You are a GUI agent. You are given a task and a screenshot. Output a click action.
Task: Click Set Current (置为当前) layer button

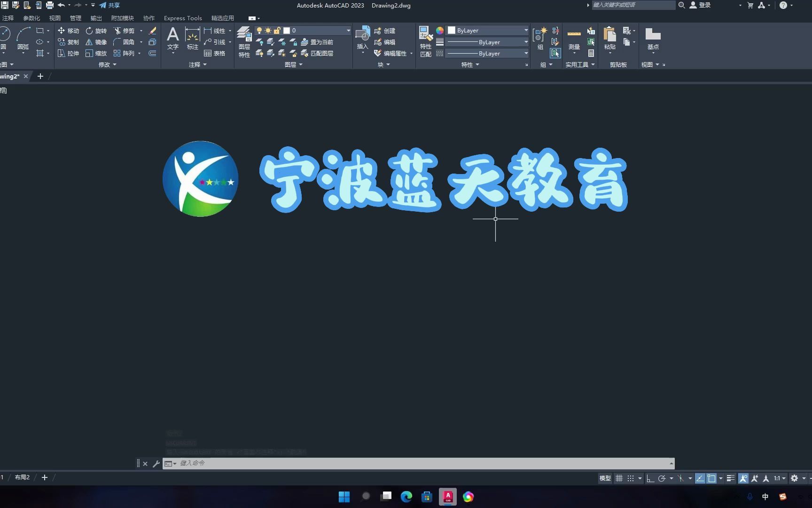[317, 42]
